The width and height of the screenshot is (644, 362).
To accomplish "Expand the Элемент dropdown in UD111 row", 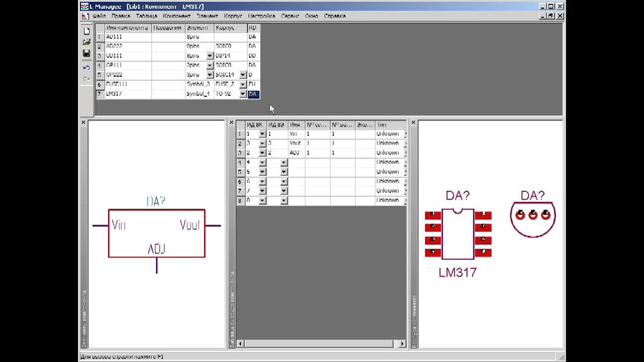I will click(x=210, y=56).
